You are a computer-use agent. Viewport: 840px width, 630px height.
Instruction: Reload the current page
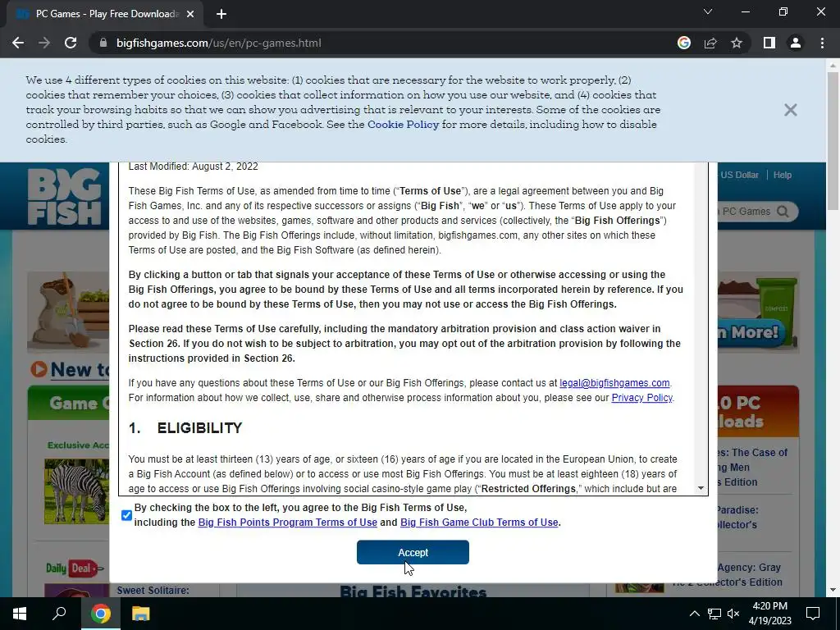pos(71,43)
